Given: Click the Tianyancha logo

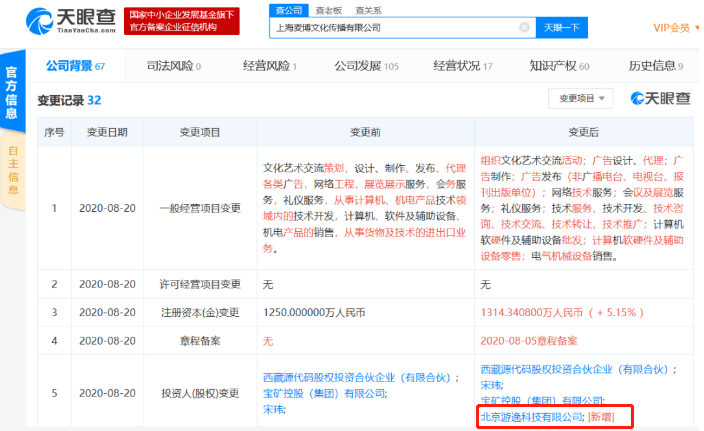Looking at the screenshot, I should tap(71, 21).
